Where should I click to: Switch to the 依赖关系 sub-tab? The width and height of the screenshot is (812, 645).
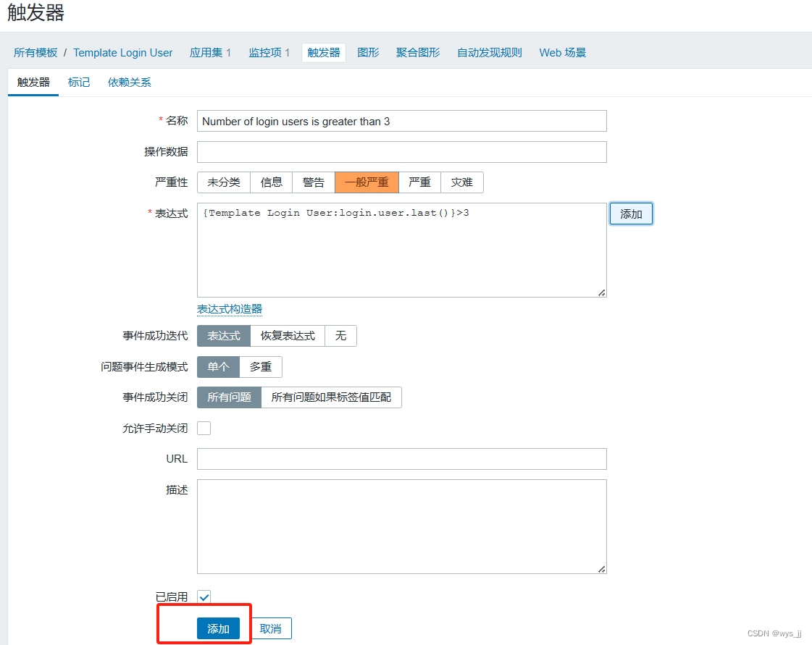130,83
